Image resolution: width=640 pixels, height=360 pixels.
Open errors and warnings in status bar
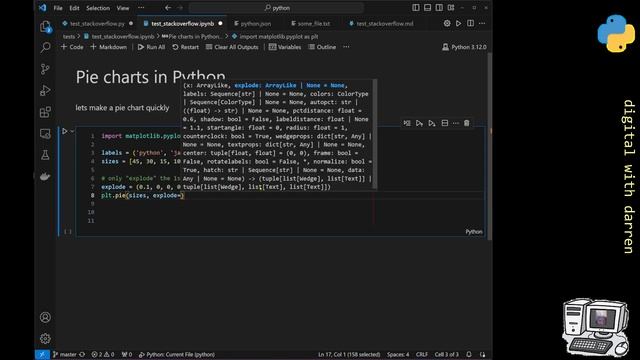tap(103, 355)
